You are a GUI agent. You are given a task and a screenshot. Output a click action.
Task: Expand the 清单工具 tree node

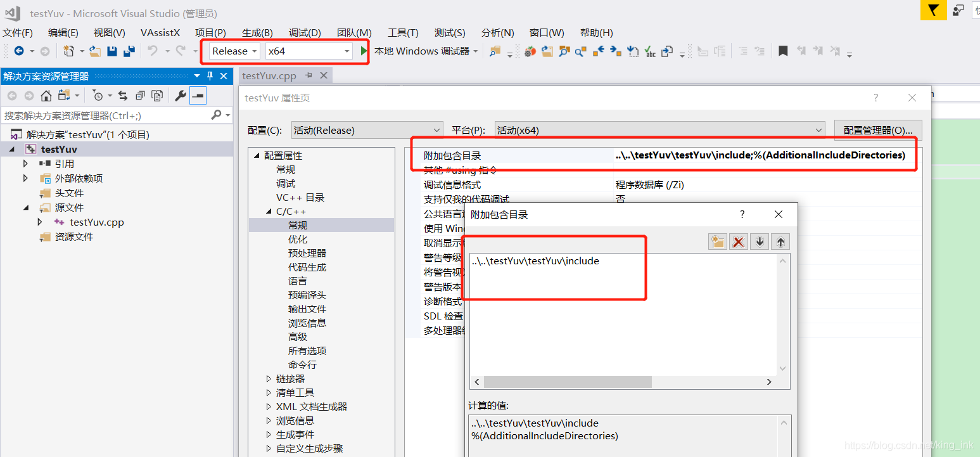[x=269, y=393]
